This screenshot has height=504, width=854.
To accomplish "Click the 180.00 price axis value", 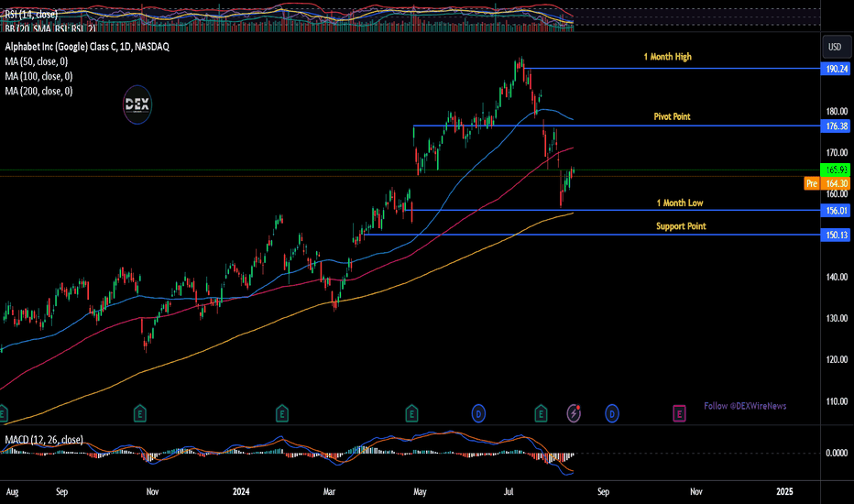I will pyautogui.click(x=837, y=111).
